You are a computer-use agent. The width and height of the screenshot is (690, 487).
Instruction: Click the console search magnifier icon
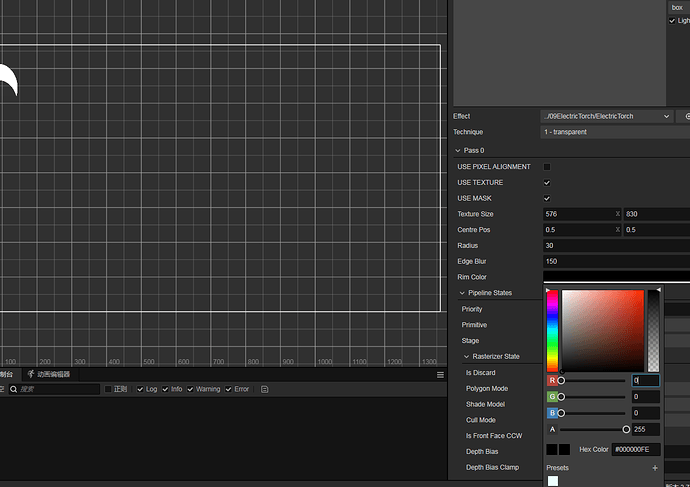(x=14, y=389)
